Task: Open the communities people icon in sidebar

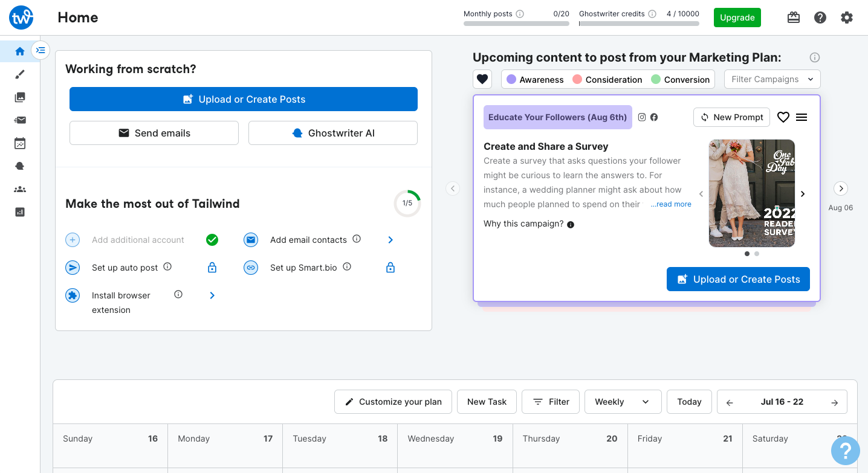Action: point(20,189)
